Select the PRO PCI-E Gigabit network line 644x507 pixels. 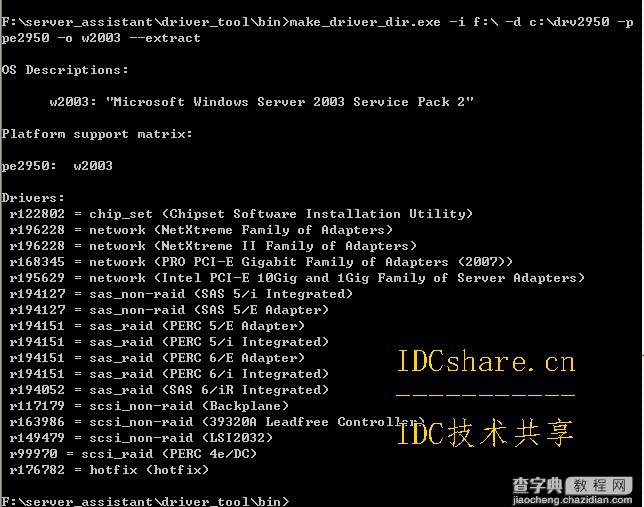pyautogui.click(x=261, y=262)
